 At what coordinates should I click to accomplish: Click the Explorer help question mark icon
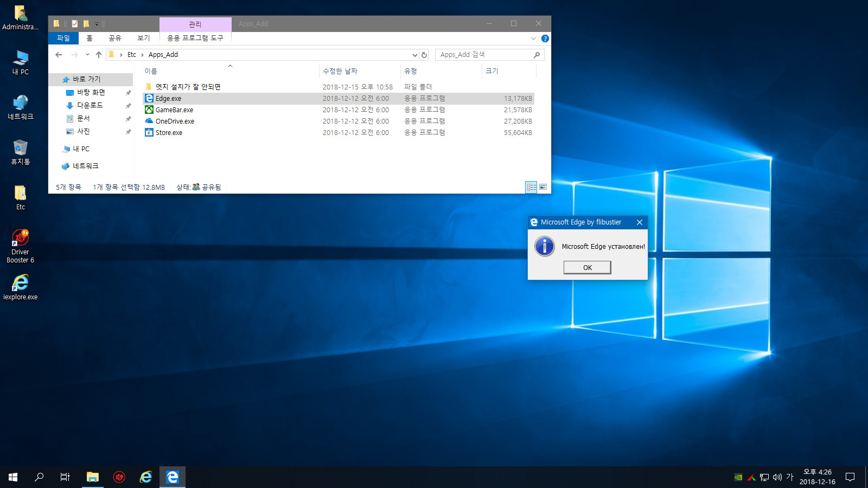click(x=545, y=38)
